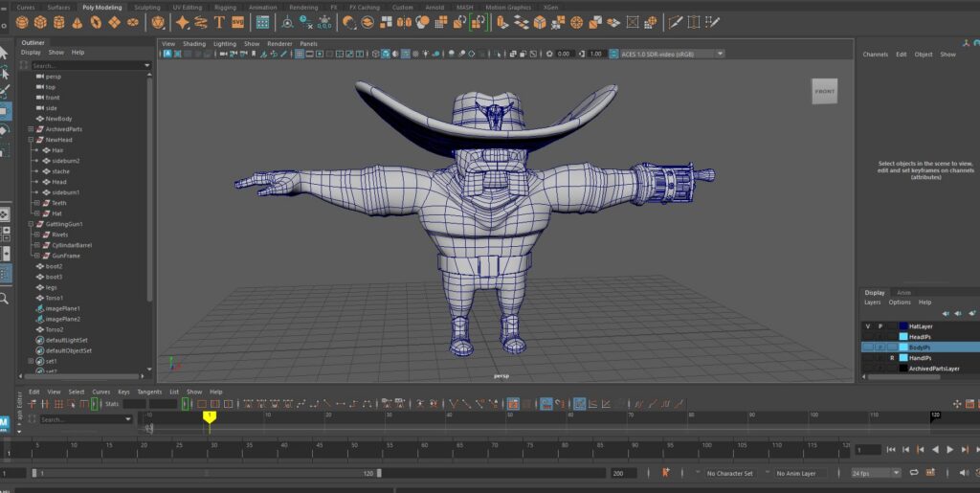Go to start of playback range
Viewport: 980px width, 493px height.
point(891,449)
